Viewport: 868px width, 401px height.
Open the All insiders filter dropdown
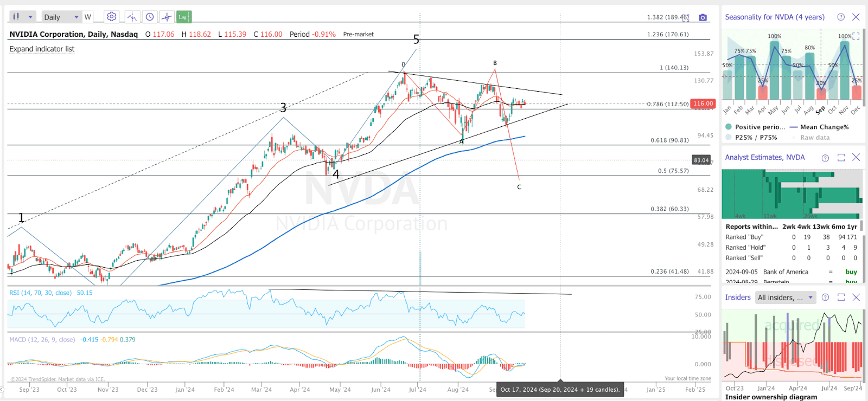pyautogui.click(x=786, y=297)
